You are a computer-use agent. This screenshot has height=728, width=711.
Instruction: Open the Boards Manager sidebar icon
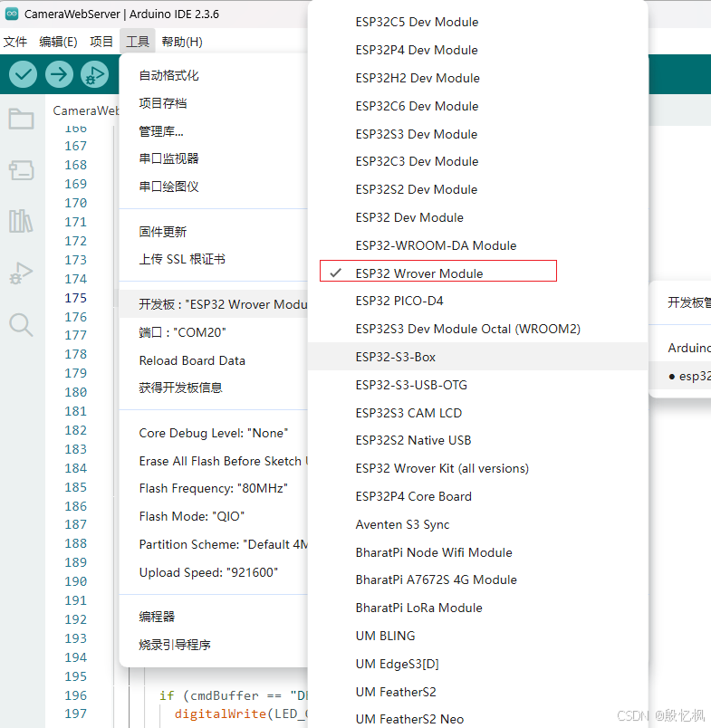(x=22, y=170)
